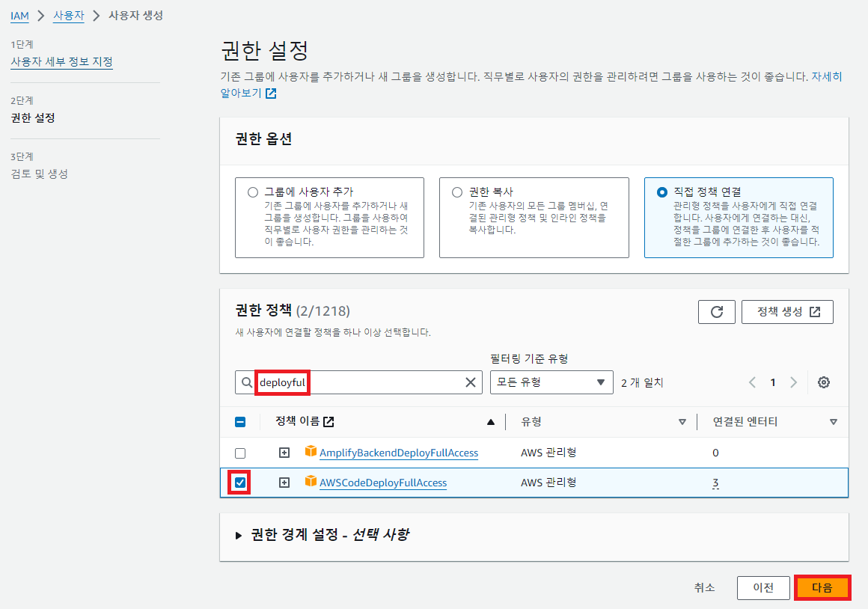Click page number 1 in pagination
The width and height of the screenshot is (868, 609).
point(773,382)
